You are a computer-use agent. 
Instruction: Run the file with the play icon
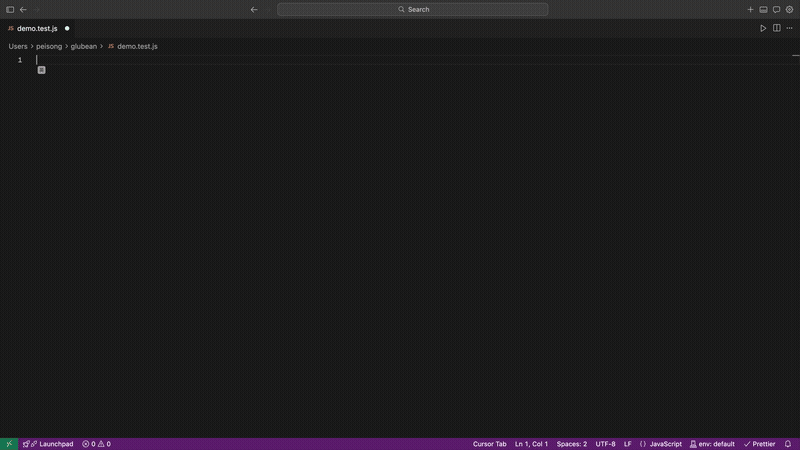763,28
